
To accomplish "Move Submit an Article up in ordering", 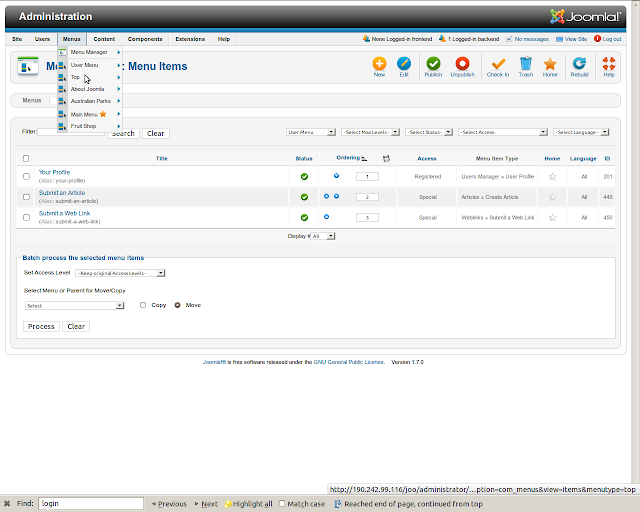I will click(x=326, y=196).
